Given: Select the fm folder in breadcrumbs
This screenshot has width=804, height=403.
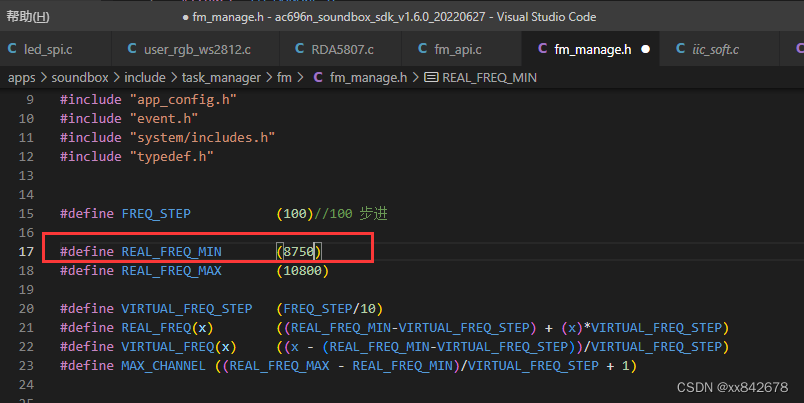Looking at the screenshot, I should pos(283,77).
